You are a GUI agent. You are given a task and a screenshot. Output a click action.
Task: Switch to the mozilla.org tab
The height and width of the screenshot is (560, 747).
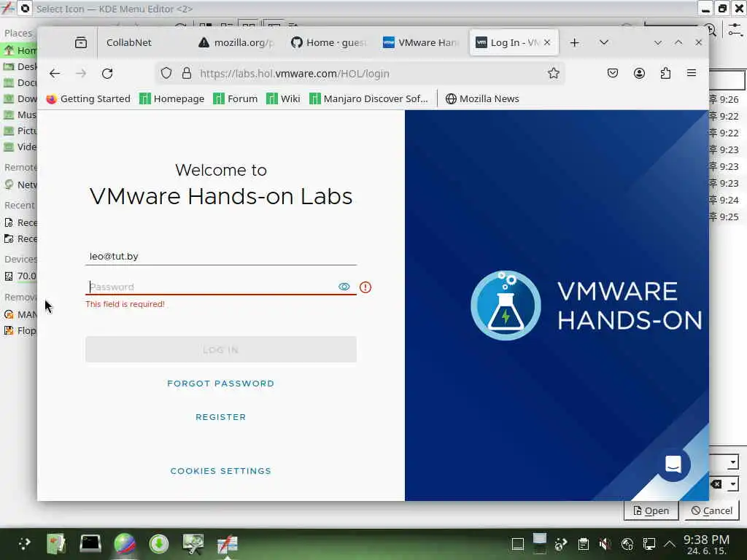click(236, 42)
